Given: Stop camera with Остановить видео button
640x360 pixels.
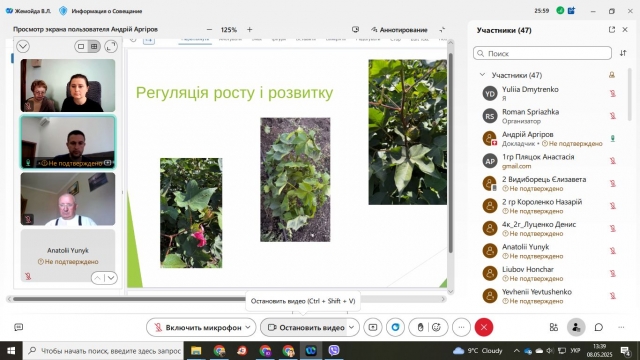Looking at the screenshot, I should pyautogui.click(x=304, y=327).
